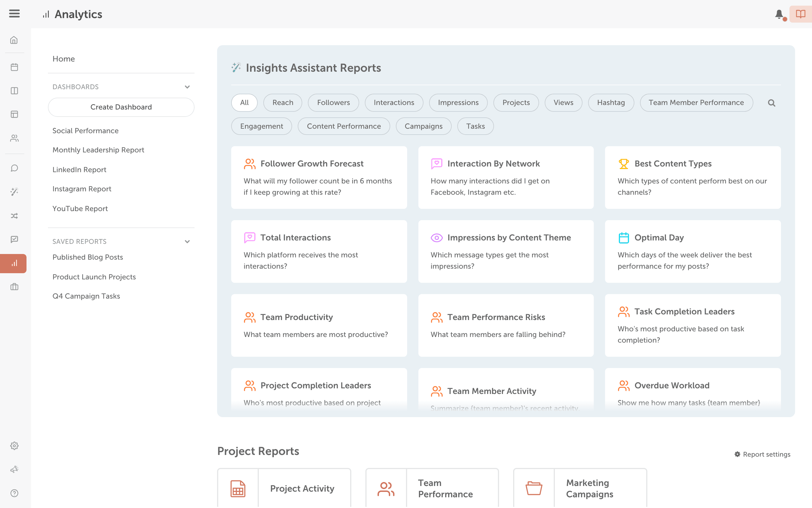Click Create Dashboard button
The width and height of the screenshot is (812, 508).
click(x=121, y=107)
